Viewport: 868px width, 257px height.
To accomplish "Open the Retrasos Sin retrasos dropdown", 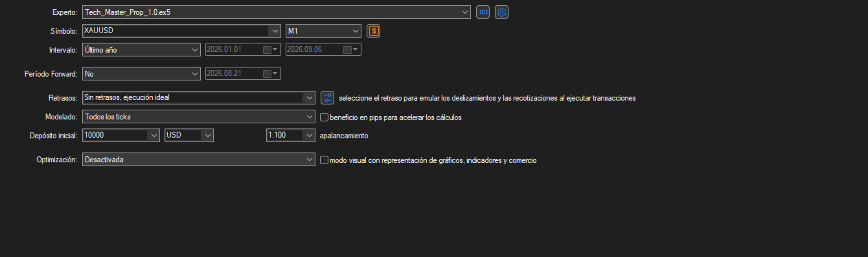I will pyautogui.click(x=199, y=98).
